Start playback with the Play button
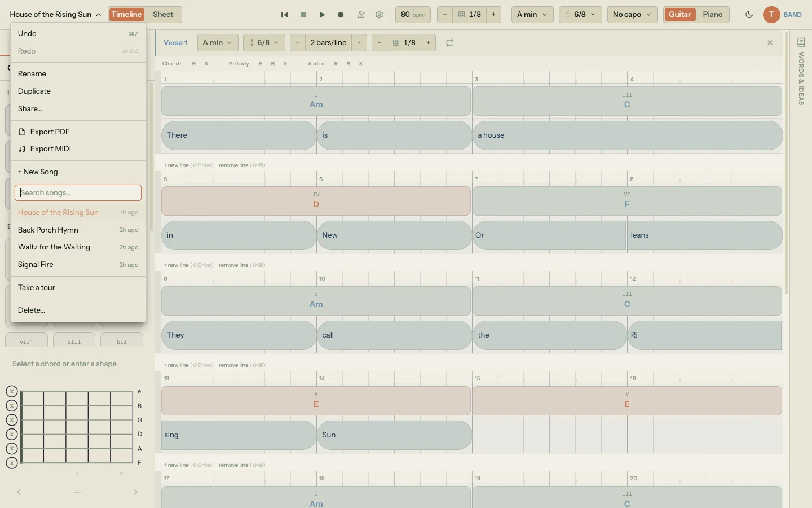Viewport: 812px width, 508px height. tap(322, 15)
